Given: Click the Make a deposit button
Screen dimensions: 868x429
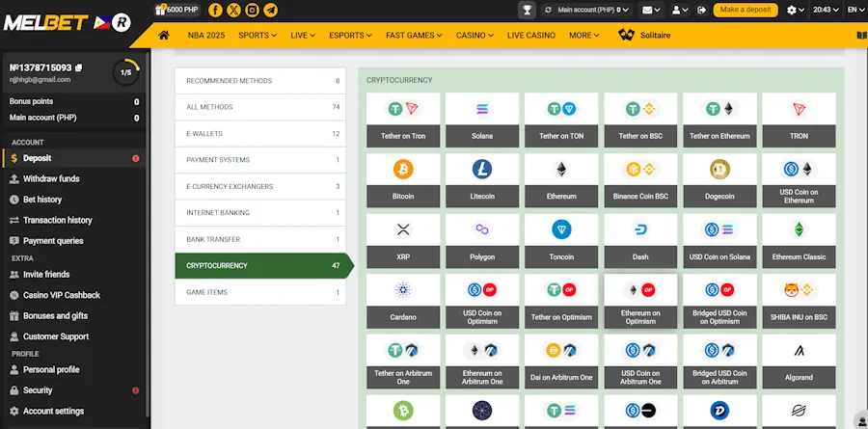Looking at the screenshot, I should click(746, 10).
